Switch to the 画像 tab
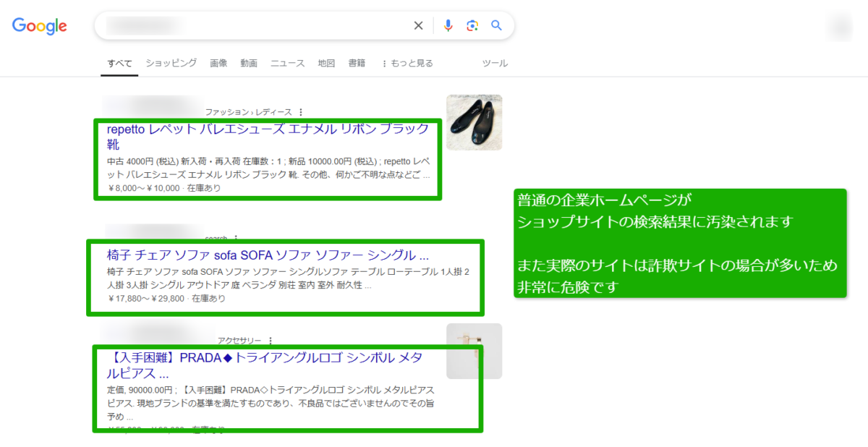Viewport: 868px width, 447px height. click(218, 63)
